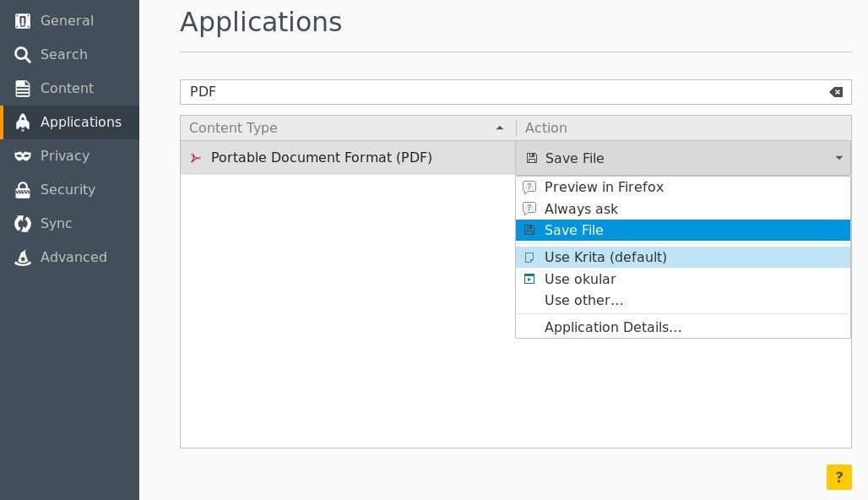868x500 pixels.
Task: Clear the PDF search with the X icon
Action: 835,91
